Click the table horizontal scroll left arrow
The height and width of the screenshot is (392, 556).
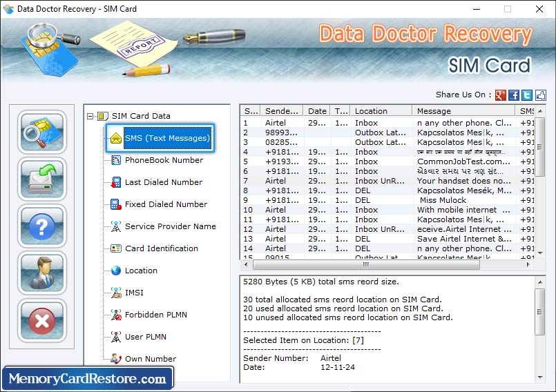246,264
